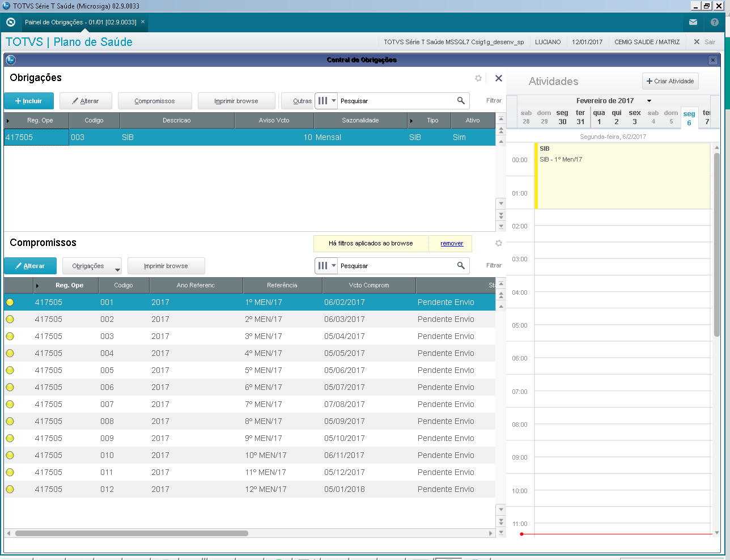
Task: Click yellow status icon for 2º MEN/17
Action: pos(10,319)
